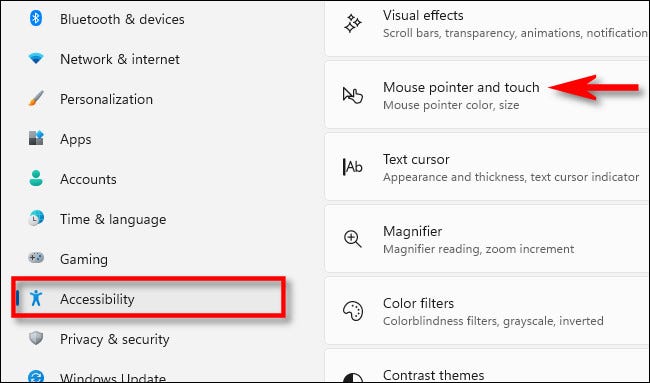The height and width of the screenshot is (383, 650).
Task: Click the Privacy & security shield icon
Action: (x=36, y=338)
